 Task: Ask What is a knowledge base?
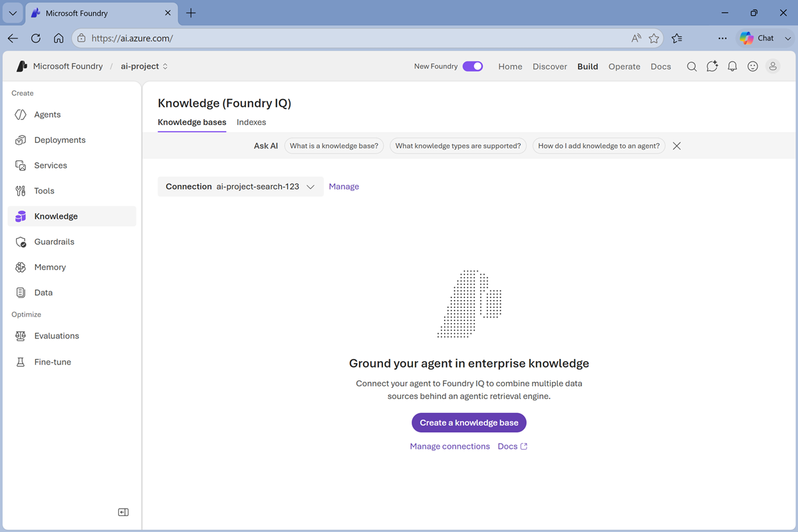tap(334, 146)
